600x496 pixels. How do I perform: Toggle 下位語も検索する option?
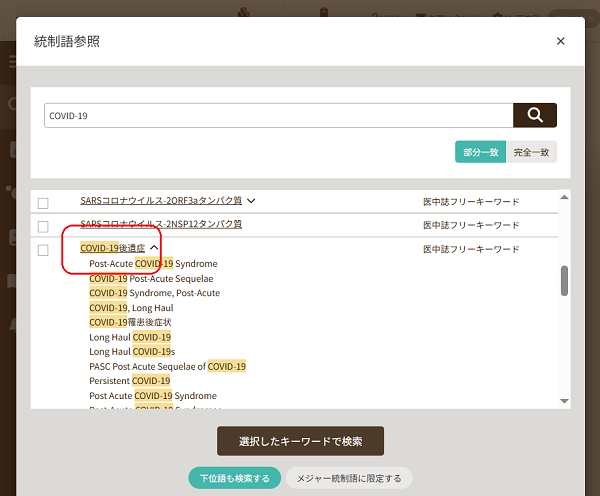[235, 478]
